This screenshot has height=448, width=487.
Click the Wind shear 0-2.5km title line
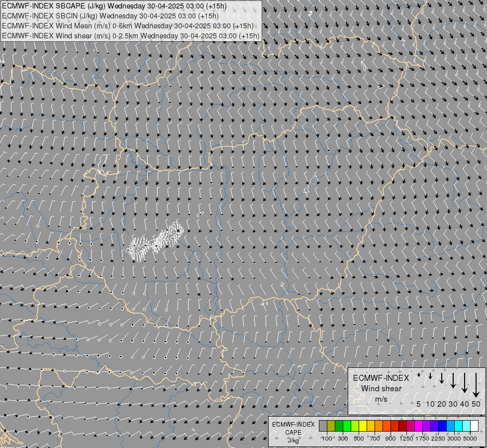point(131,36)
